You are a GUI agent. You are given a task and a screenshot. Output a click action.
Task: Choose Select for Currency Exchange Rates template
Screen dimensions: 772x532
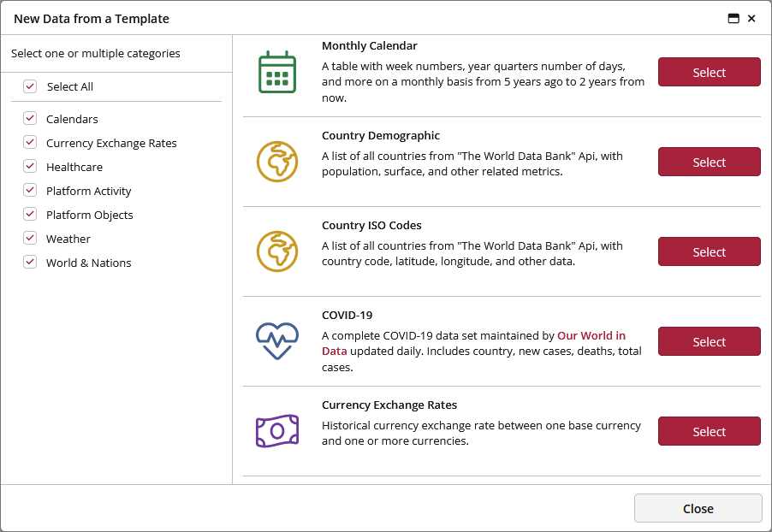point(709,431)
